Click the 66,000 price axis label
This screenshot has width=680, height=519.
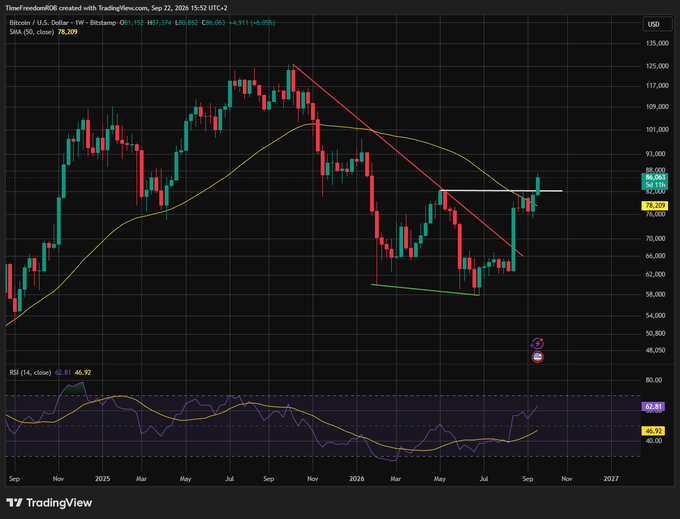coord(657,256)
